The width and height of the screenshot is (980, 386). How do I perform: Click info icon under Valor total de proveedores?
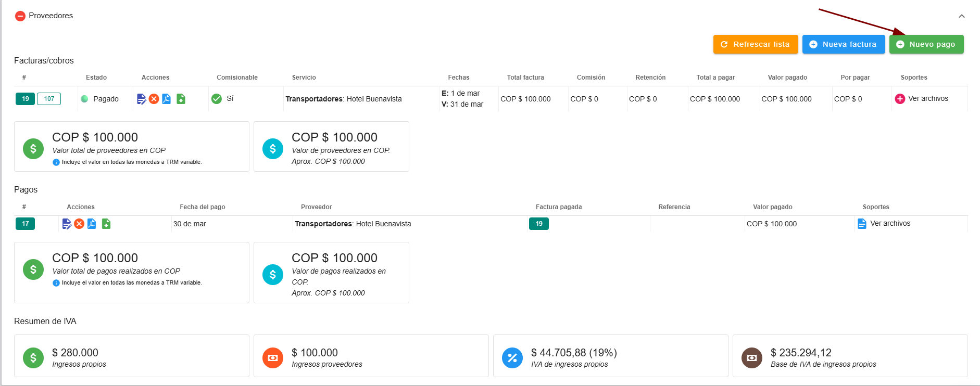[x=56, y=162]
